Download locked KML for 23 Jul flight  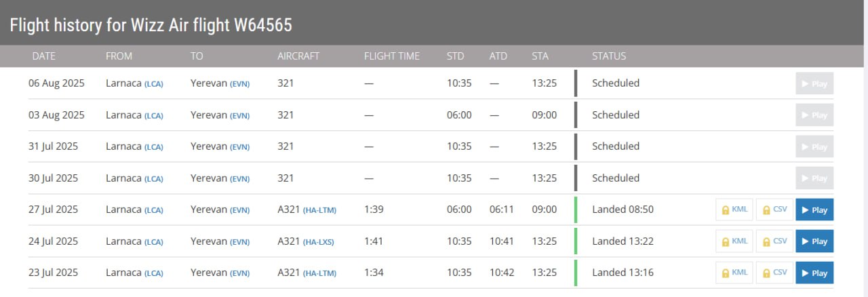pyautogui.click(x=734, y=273)
